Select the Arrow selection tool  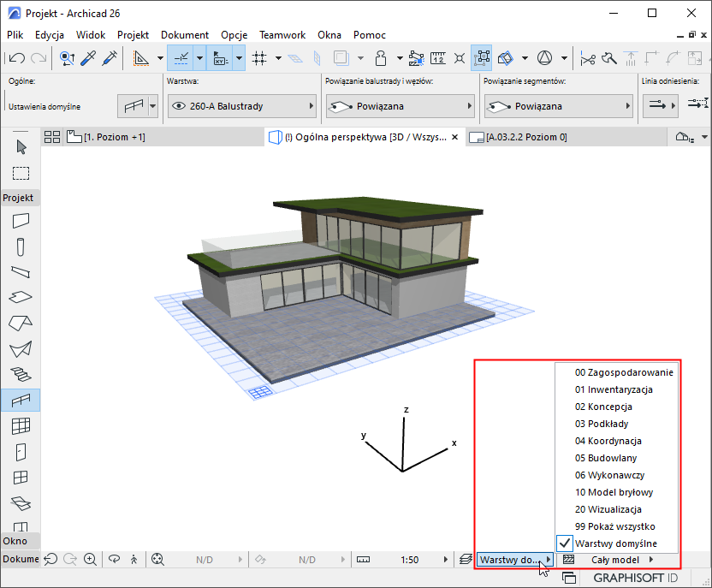(x=21, y=146)
